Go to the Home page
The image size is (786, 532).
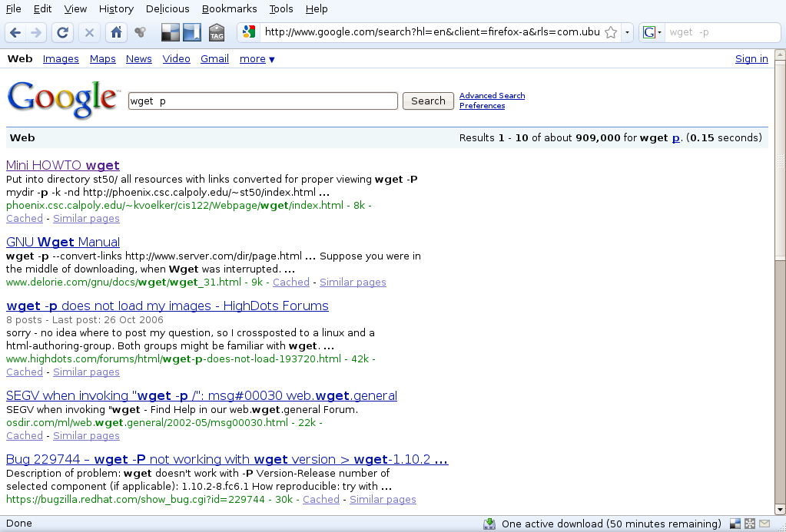point(116,32)
